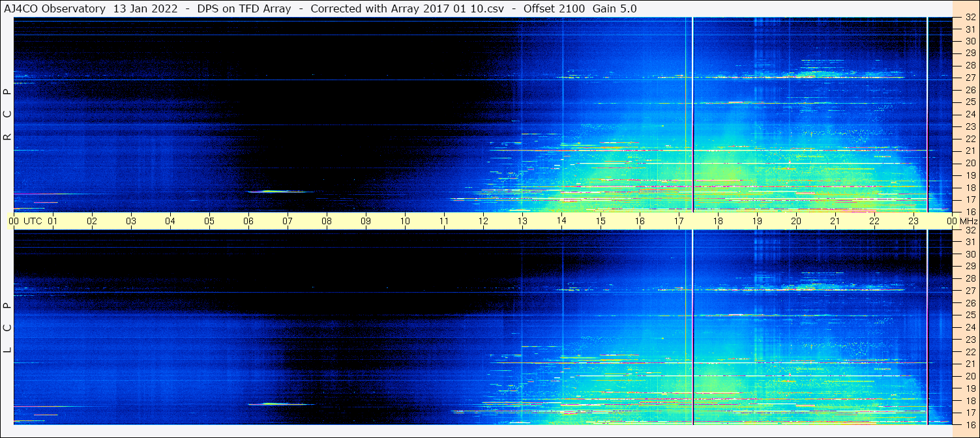The width and height of the screenshot is (980, 438).
Task: Click the 27 MHz label of the RCP panel
Action: 970,78
